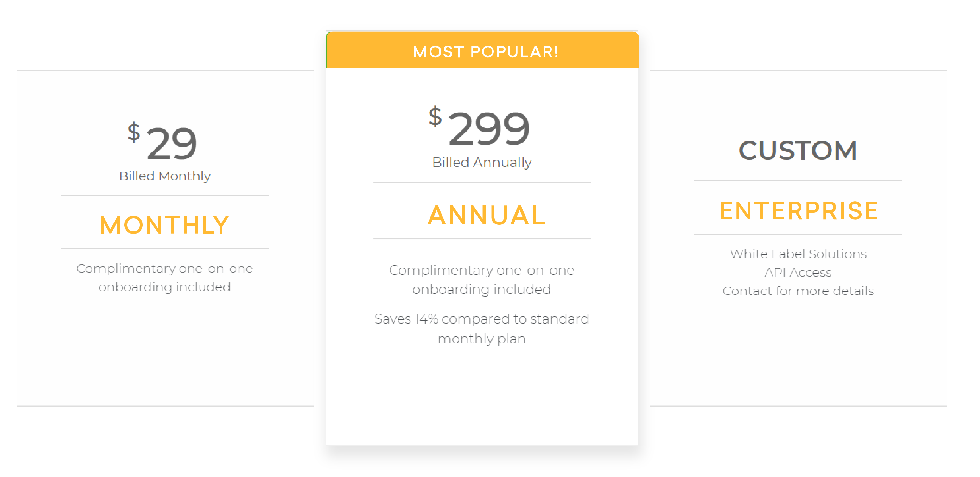Click onboarding text in Monthly card
The width and height of the screenshot is (980, 477).
165,278
